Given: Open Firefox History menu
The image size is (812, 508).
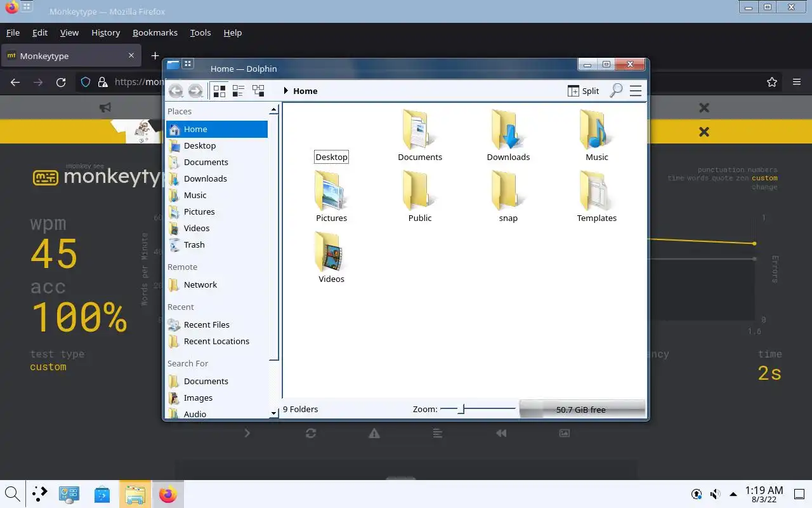Looking at the screenshot, I should click(105, 32).
